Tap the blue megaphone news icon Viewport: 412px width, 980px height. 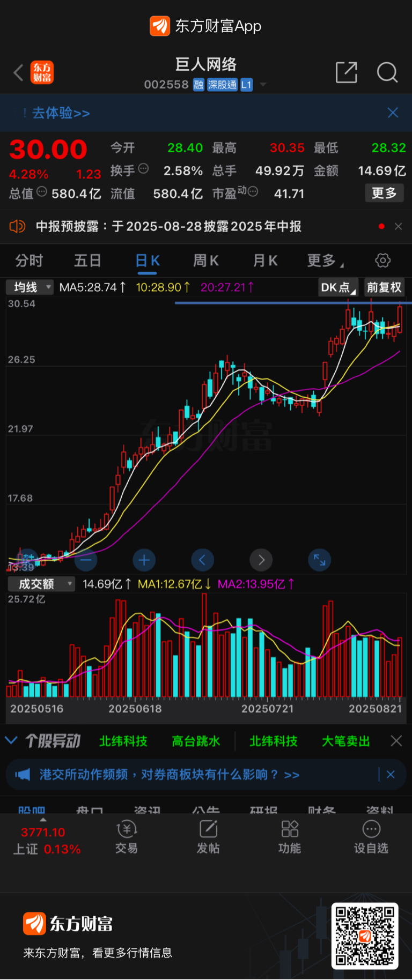pos(22,775)
